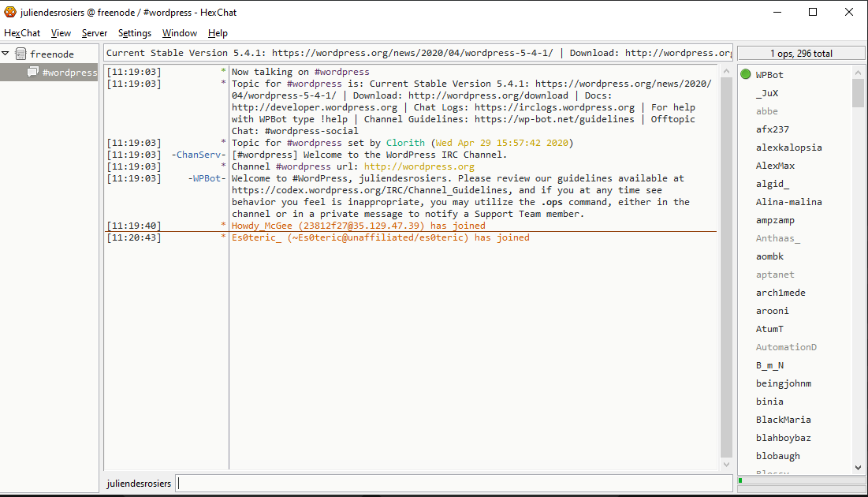Select blobaugh in the user list
This screenshot has height=497, width=868.
tap(778, 456)
